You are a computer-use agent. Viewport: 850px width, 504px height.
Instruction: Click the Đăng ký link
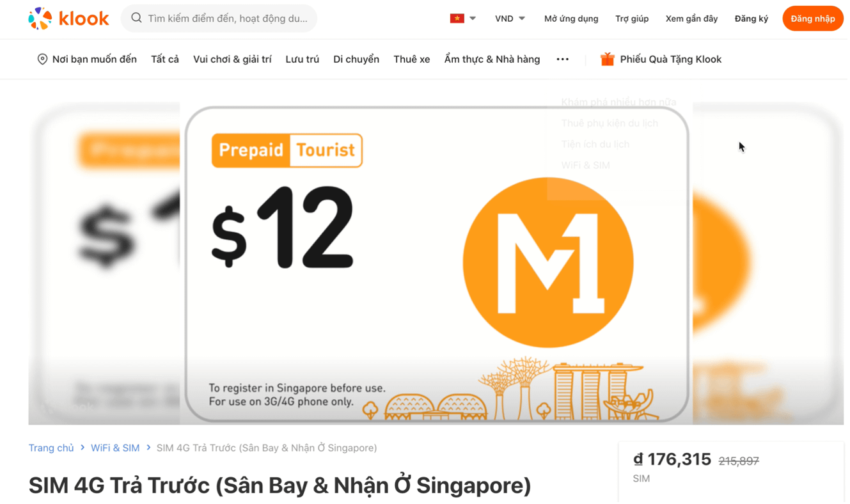[751, 19]
